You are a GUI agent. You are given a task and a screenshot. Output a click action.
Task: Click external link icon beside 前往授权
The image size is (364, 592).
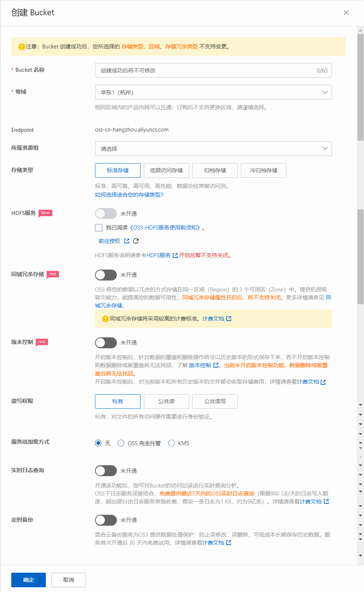point(127,241)
